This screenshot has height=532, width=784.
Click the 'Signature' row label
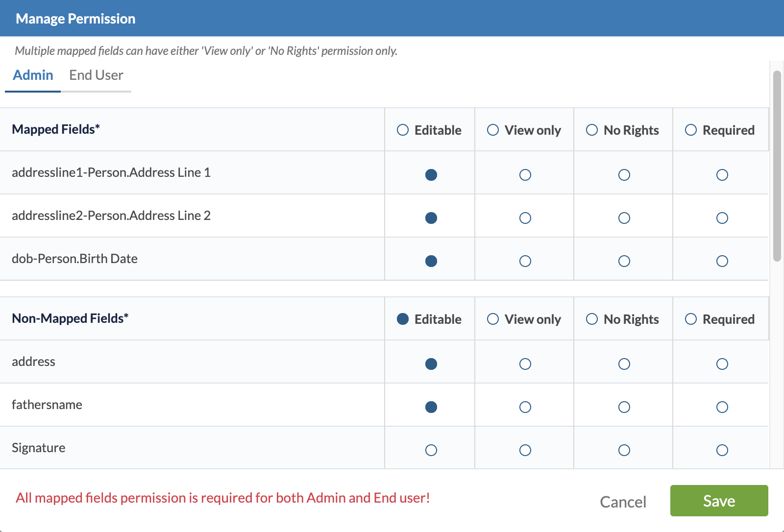click(x=39, y=448)
